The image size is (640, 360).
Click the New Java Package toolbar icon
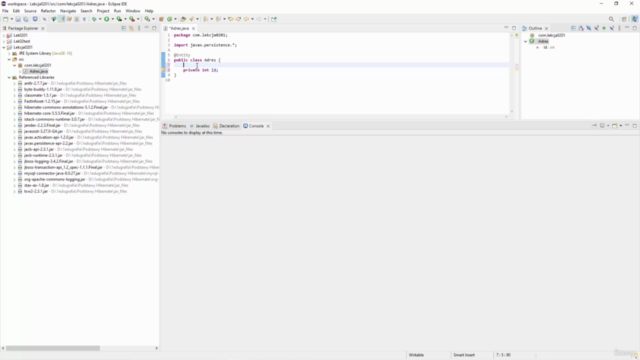tap(161, 19)
